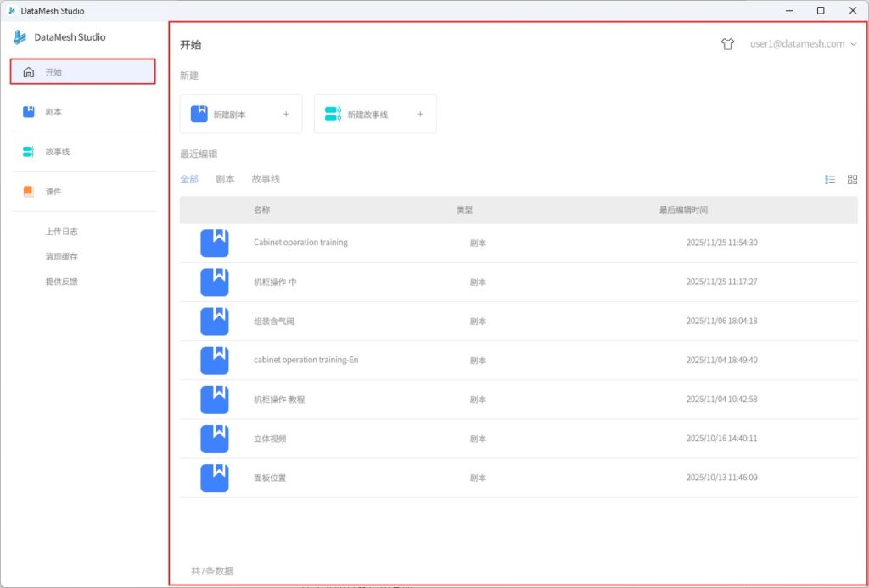Select the 全部 filter tab
This screenshot has width=869, height=588.
coord(189,179)
